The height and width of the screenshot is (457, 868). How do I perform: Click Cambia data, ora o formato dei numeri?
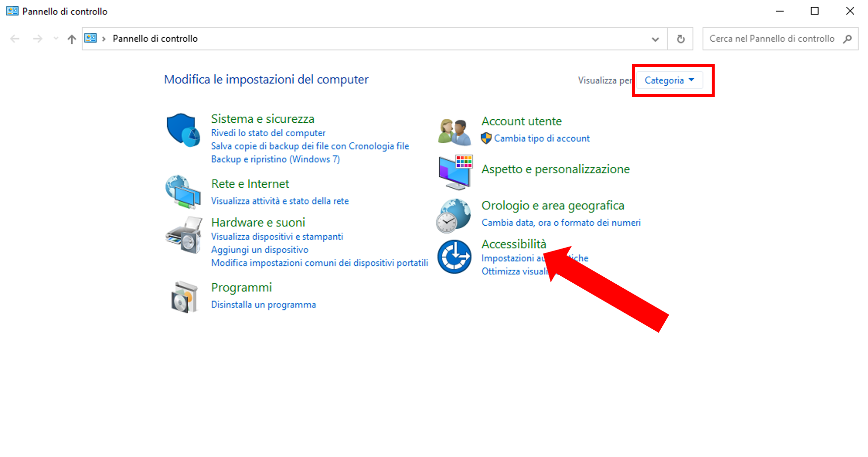[561, 223]
